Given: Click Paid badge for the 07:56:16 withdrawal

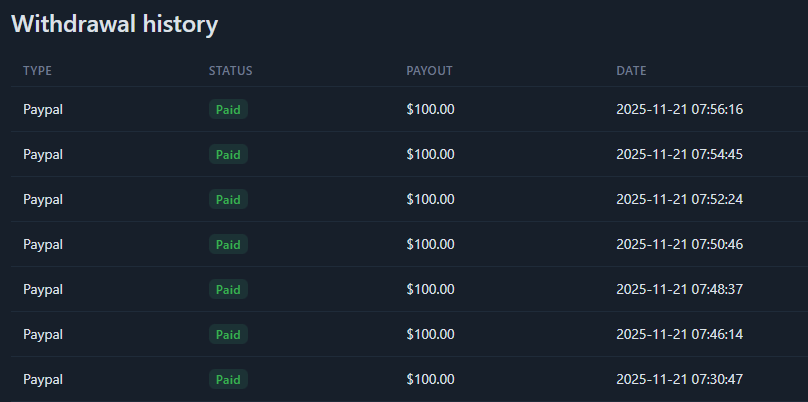Looking at the screenshot, I should [x=228, y=109].
